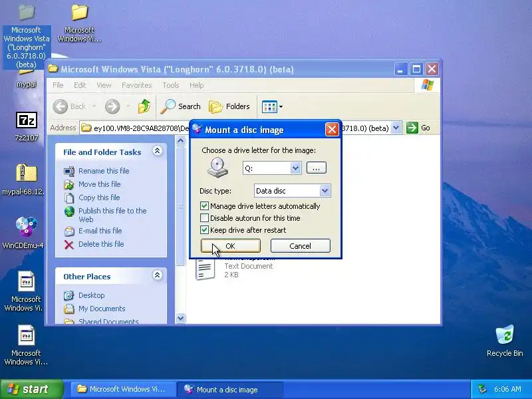Click the disc drive icon in dialog
Screen dimensions: 532x399
point(218,168)
